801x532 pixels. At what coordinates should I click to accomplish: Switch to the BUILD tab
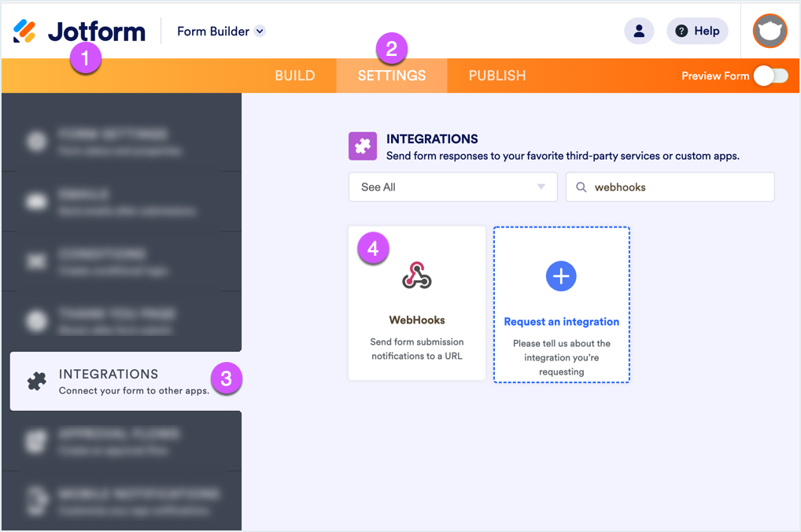[295, 76]
